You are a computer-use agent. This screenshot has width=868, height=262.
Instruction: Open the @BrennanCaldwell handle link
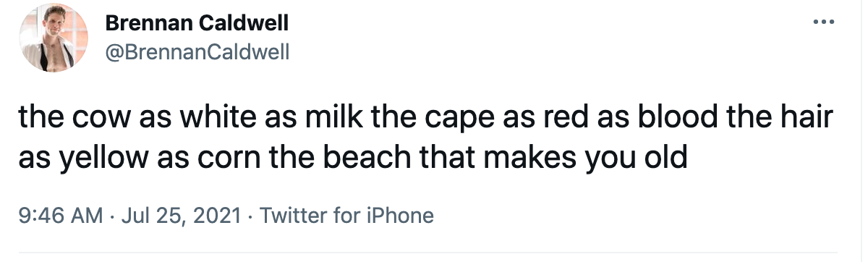(197, 52)
